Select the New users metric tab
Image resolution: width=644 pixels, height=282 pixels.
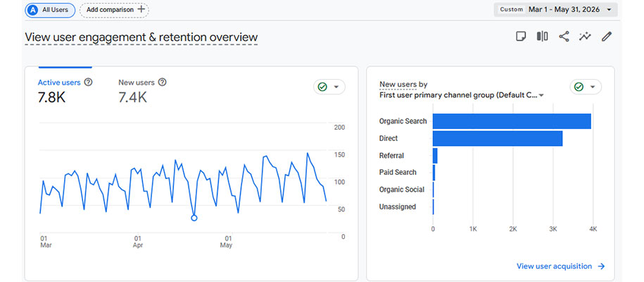point(142,90)
